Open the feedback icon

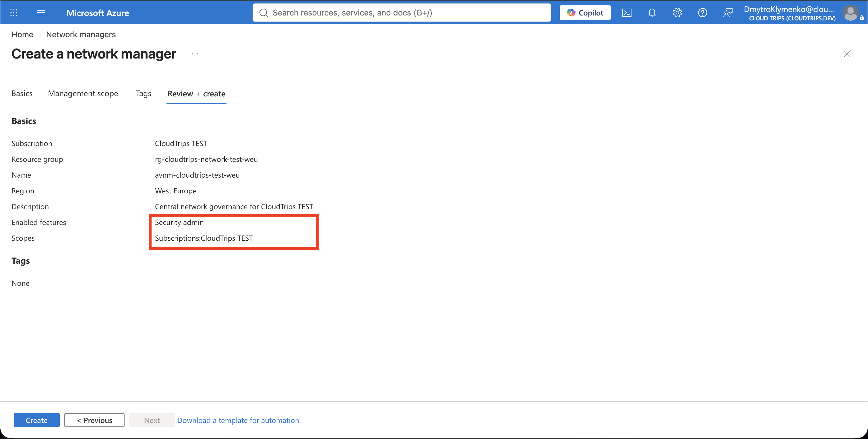[728, 13]
